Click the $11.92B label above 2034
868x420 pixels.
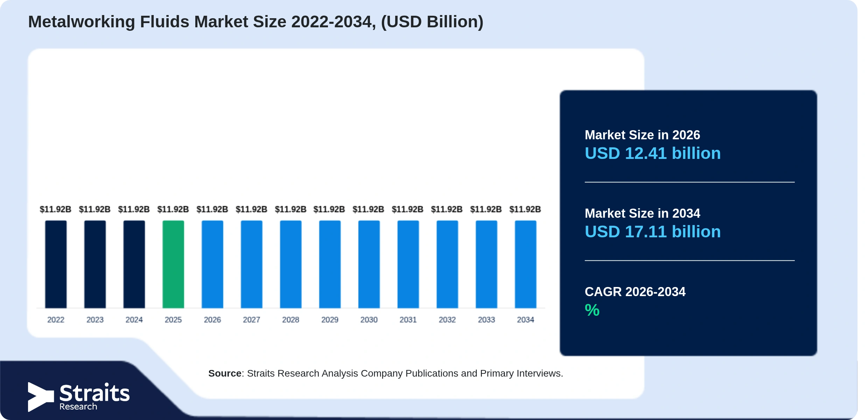point(525,209)
